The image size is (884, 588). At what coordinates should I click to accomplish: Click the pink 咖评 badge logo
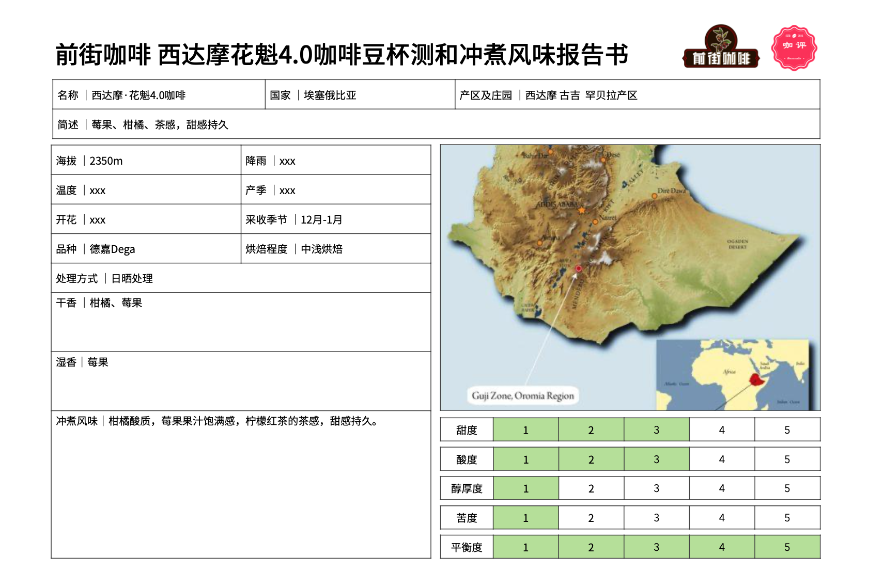(x=794, y=47)
